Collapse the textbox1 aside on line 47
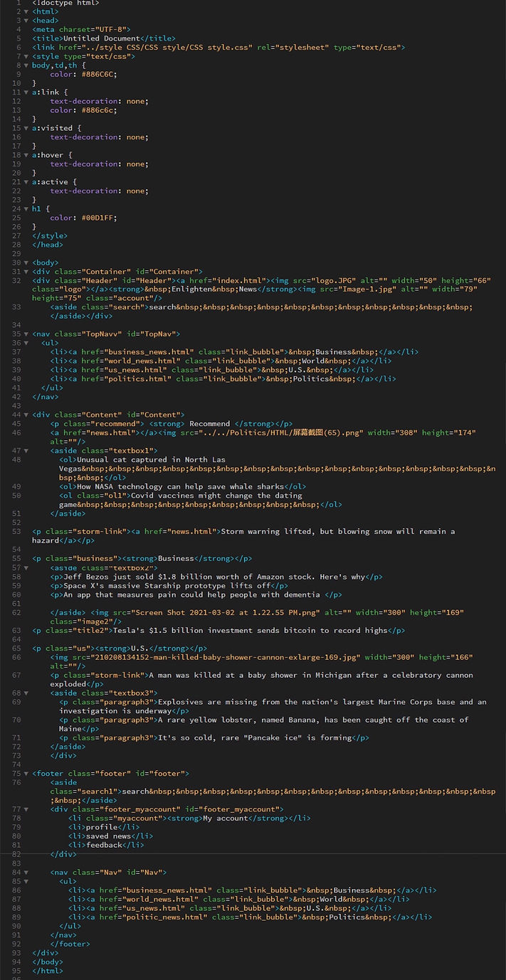 pos(26,451)
